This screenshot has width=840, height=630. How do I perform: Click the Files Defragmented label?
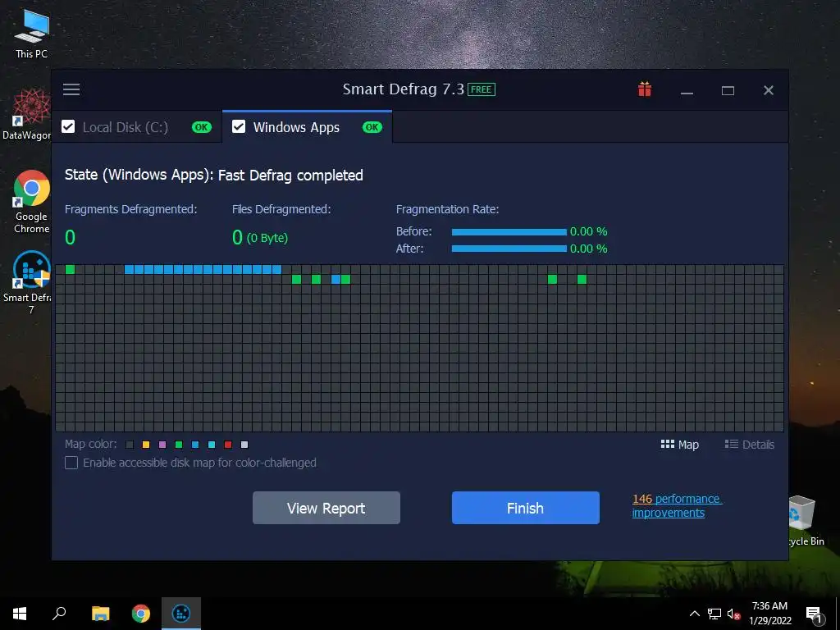[x=281, y=209]
